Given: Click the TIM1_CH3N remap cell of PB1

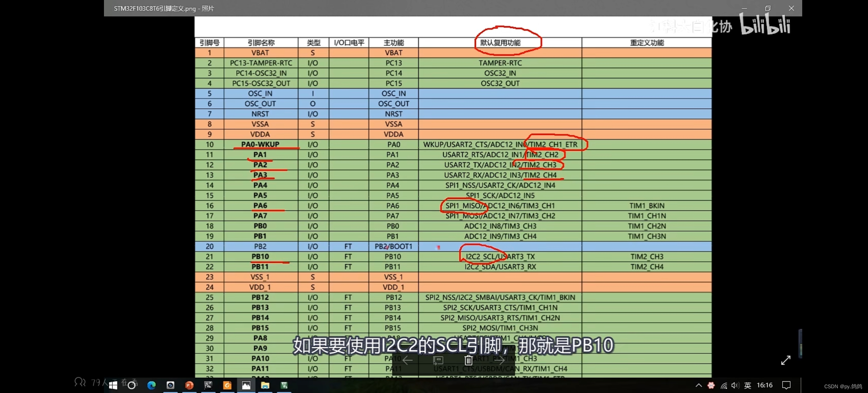Looking at the screenshot, I should (647, 236).
